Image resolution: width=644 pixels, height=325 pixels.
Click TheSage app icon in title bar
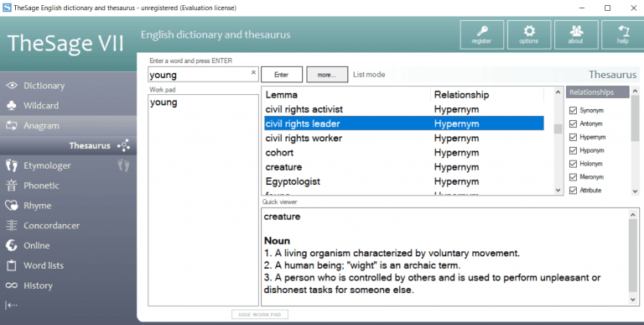[x=7, y=8]
